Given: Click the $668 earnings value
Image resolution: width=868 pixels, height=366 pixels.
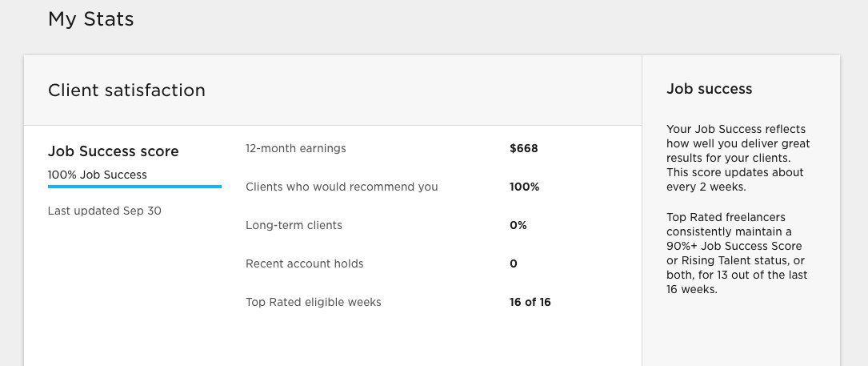Looking at the screenshot, I should (x=524, y=148).
